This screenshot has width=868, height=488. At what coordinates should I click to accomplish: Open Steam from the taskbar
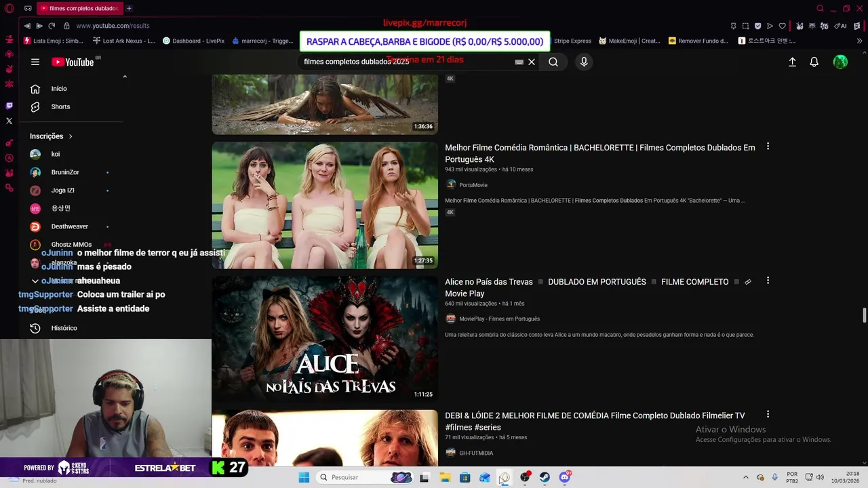545,477
